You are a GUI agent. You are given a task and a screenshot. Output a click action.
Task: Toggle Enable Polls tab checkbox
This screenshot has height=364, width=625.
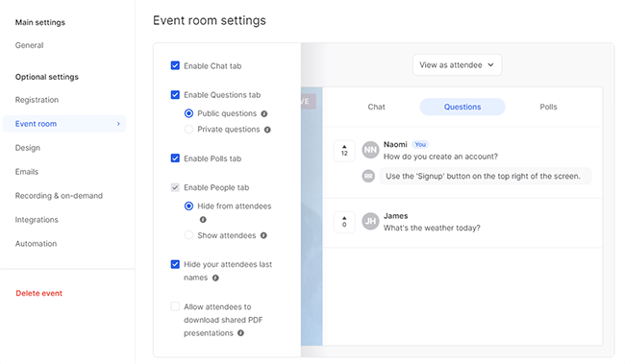click(175, 158)
